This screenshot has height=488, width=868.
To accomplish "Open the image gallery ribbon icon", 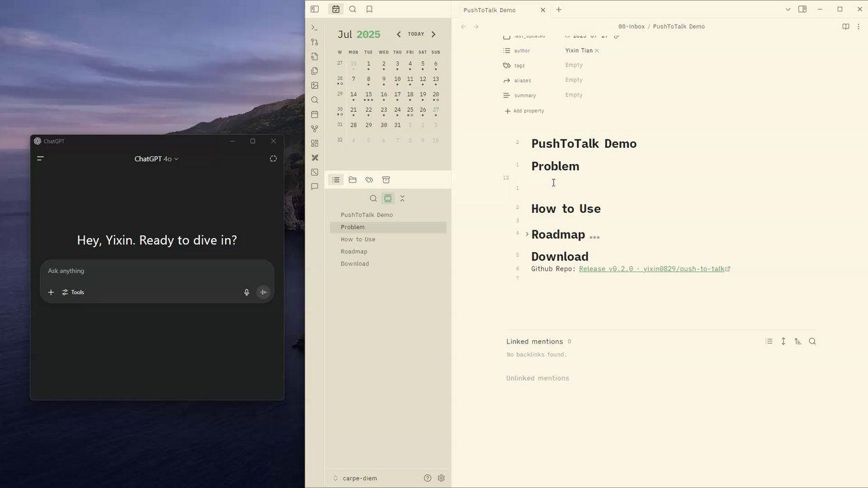I will [315, 85].
